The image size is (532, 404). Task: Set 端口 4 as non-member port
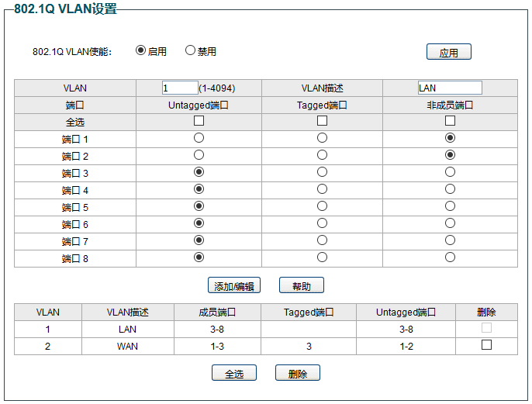pos(450,189)
